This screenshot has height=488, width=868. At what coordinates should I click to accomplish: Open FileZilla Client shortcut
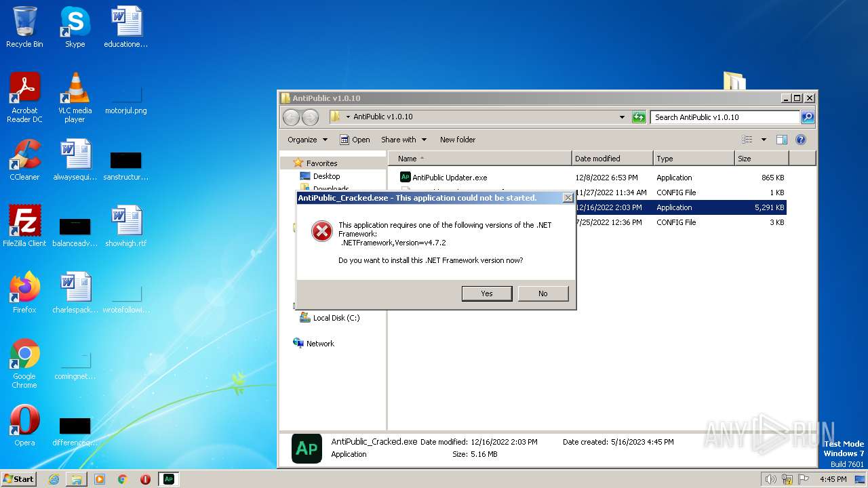click(24, 226)
